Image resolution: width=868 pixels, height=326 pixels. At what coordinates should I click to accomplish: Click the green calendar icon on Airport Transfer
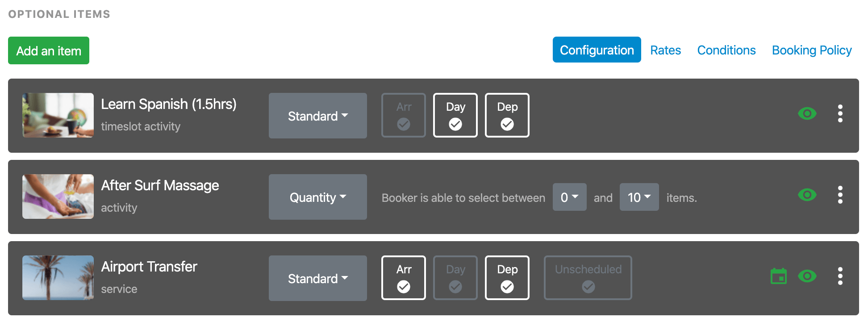(779, 276)
